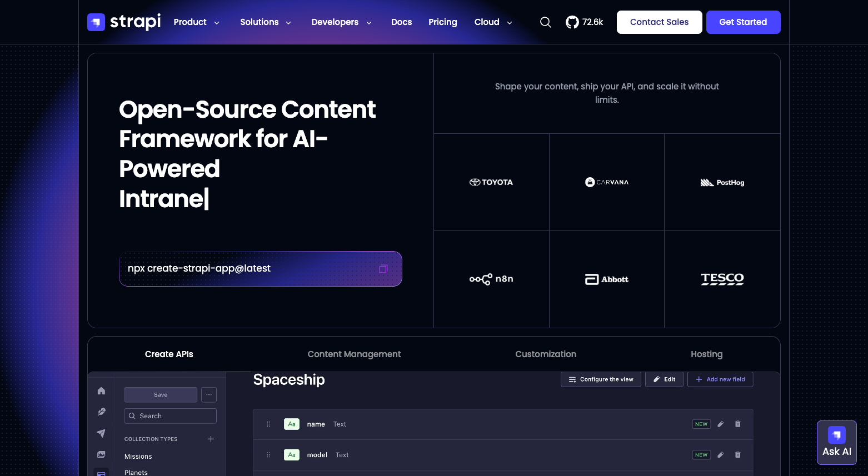The width and height of the screenshot is (868, 476).
Task: Click the Carvana logo
Action: (607, 182)
